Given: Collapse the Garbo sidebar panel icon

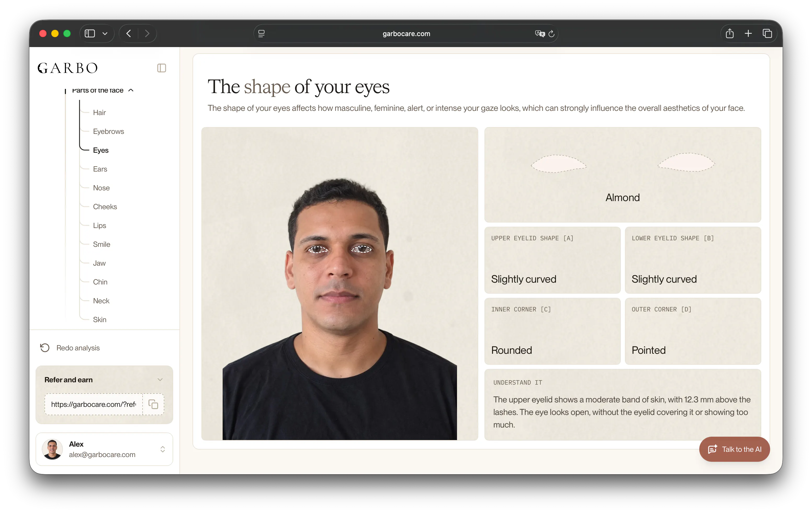Looking at the screenshot, I should pyautogui.click(x=161, y=68).
